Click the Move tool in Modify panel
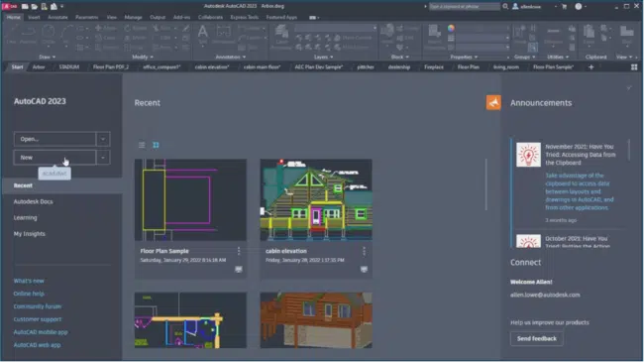 [106, 28]
